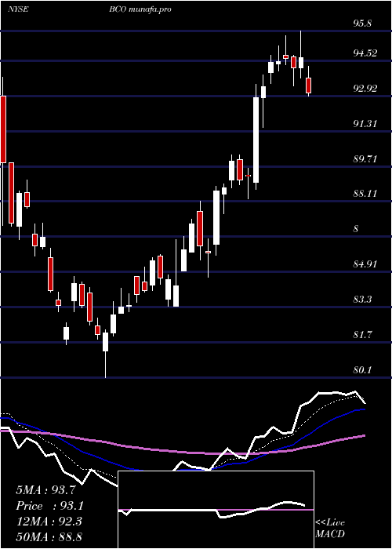Select the 80.1 price axis label
This screenshot has height=549, width=392.
pos(362,369)
